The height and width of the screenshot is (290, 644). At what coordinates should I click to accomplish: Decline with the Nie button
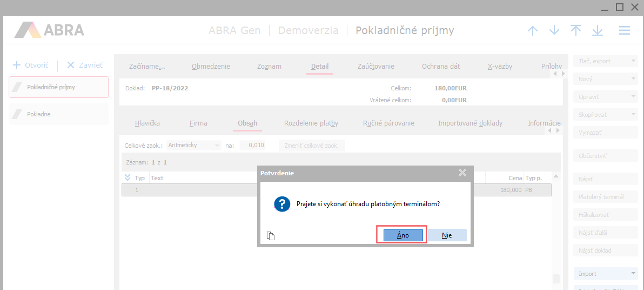(x=447, y=235)
